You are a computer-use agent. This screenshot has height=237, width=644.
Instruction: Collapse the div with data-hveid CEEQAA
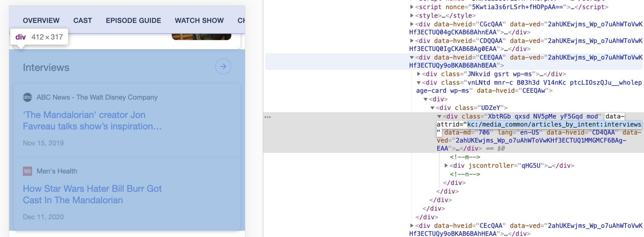tap(412, 57)
